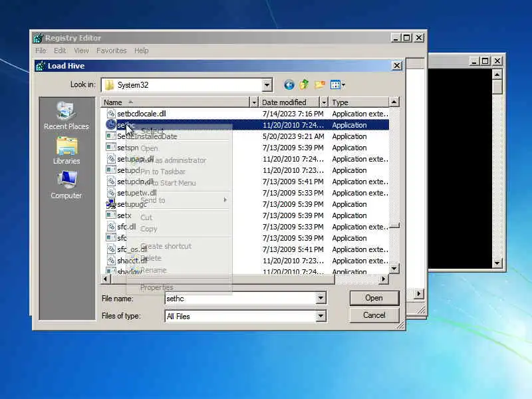Expand the File name dropdown arrow

click(x=321, y=298)
